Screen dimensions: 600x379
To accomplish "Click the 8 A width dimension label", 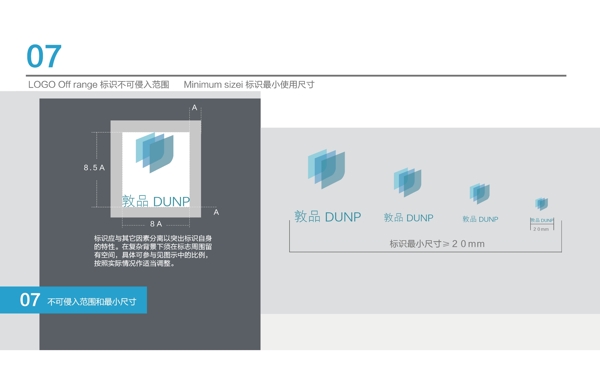I will [x=156, y=224].
